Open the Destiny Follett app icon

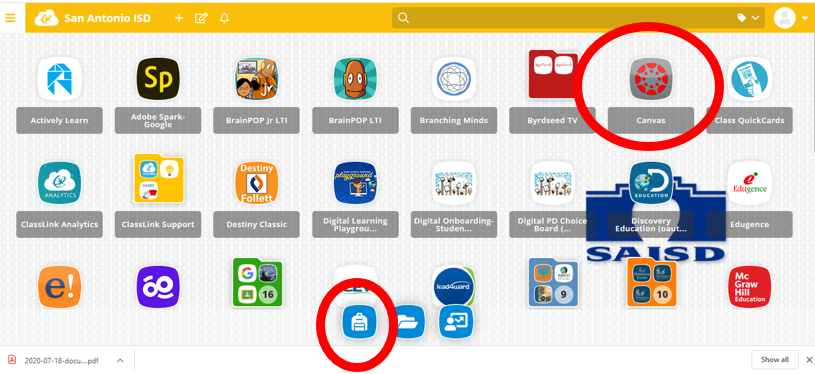(x=257, y=183)
